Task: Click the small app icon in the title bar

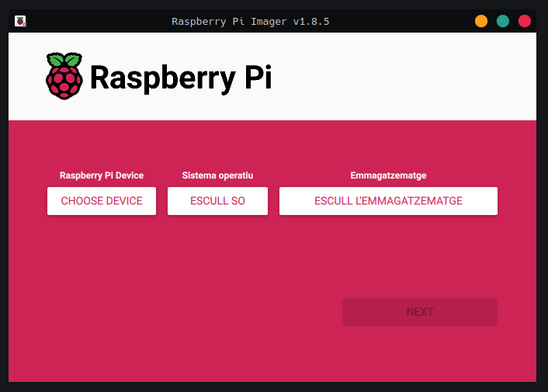Action: click(20, 21)
